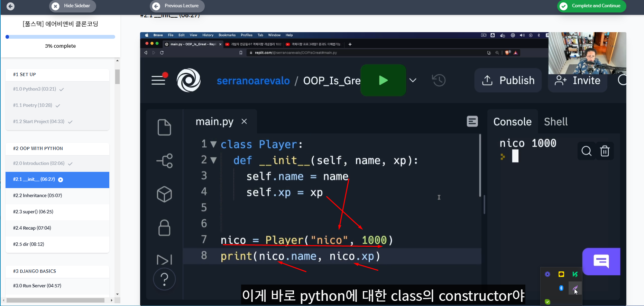Click the browser reload icon
644x306 pixels.
(162, 53)
